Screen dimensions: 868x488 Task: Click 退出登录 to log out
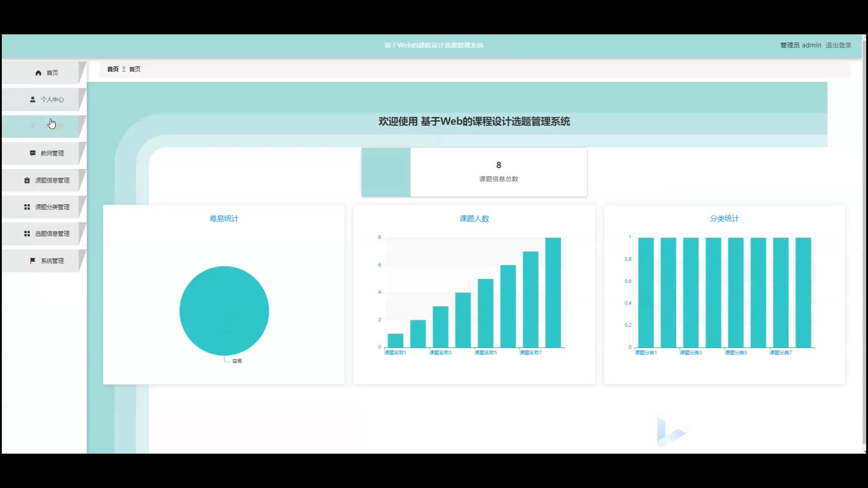(x=838, y=45)
